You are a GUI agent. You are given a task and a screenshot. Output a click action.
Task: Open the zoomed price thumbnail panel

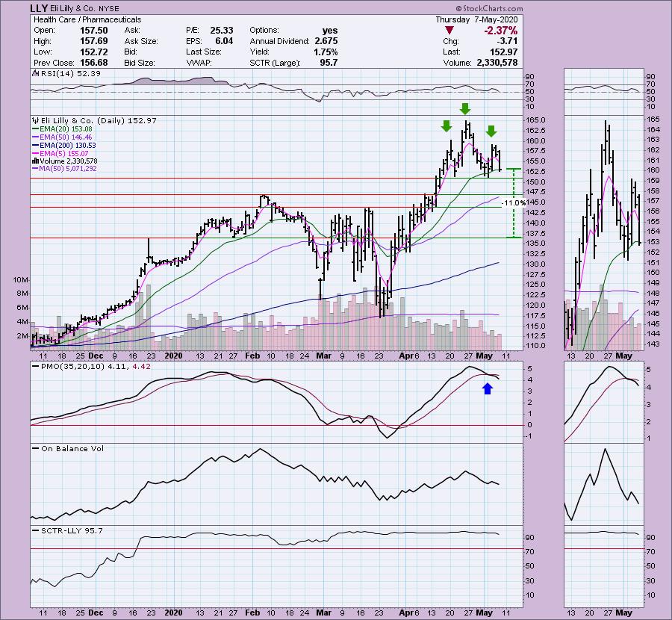click(x=604, y=233)
